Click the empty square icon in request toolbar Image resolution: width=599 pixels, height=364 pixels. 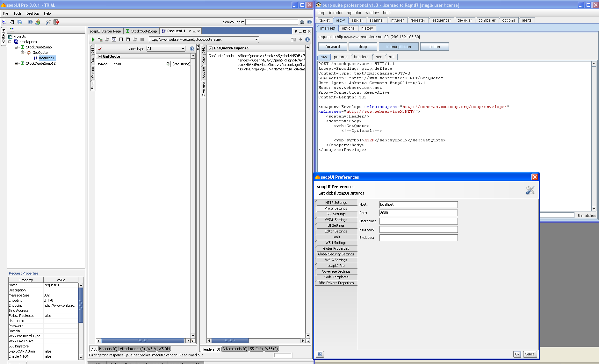[x=121, y=39]
